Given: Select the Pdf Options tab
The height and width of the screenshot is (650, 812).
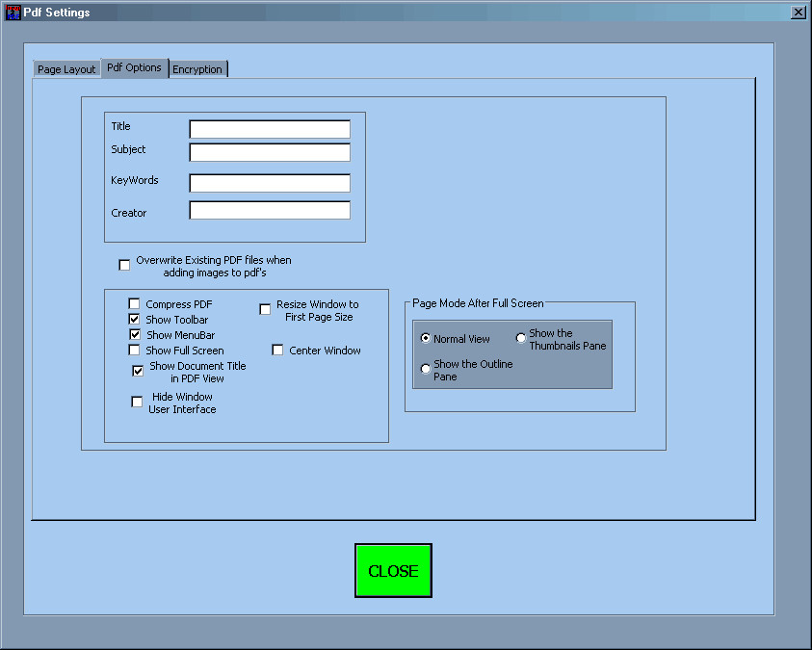Looking at the screenshot, I should coord(134,67).
